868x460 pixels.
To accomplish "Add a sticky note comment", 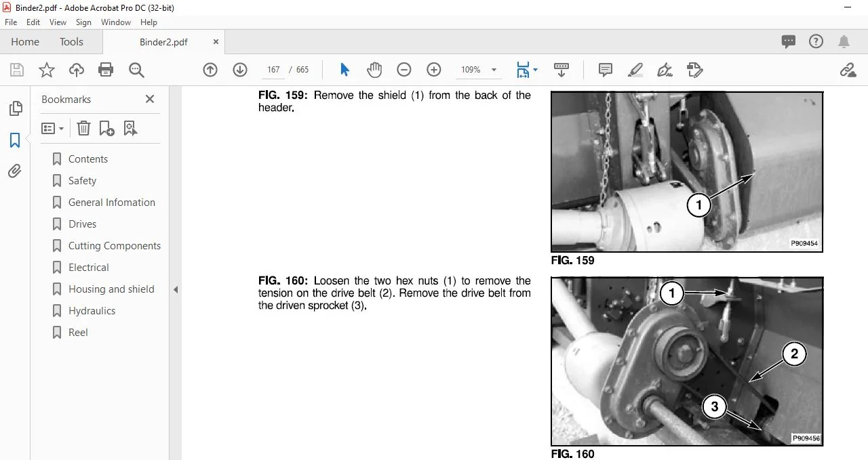I will tap(606, 70).
